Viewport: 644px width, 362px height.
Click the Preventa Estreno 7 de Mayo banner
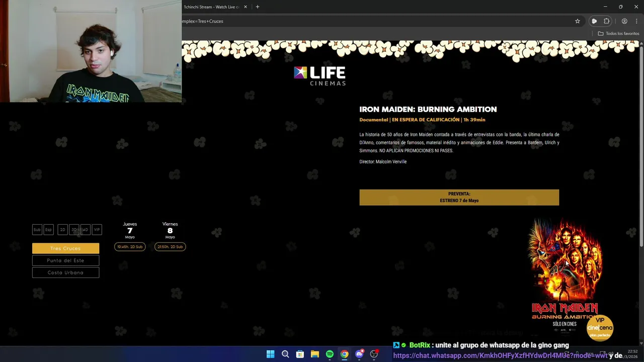459,197
